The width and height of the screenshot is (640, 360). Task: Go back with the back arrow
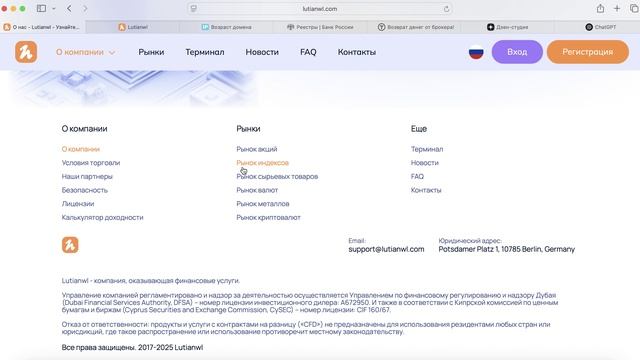[x=69, y=8]
